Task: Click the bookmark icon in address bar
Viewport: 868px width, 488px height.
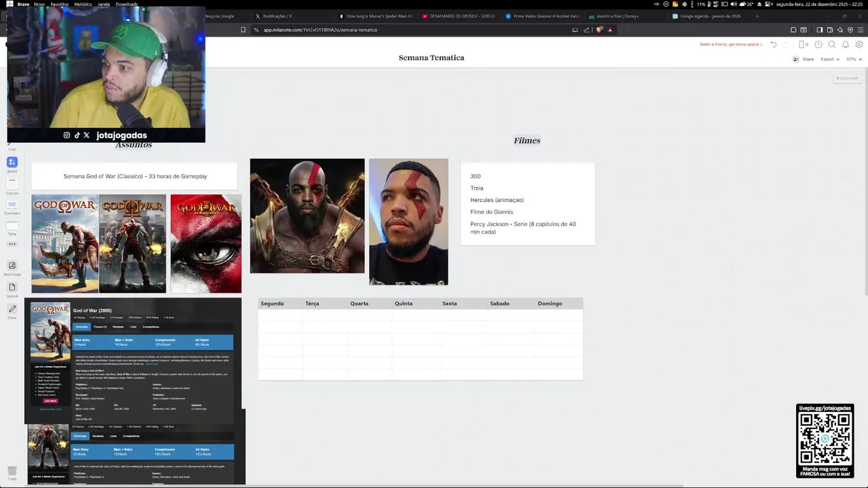Action: 243,30
